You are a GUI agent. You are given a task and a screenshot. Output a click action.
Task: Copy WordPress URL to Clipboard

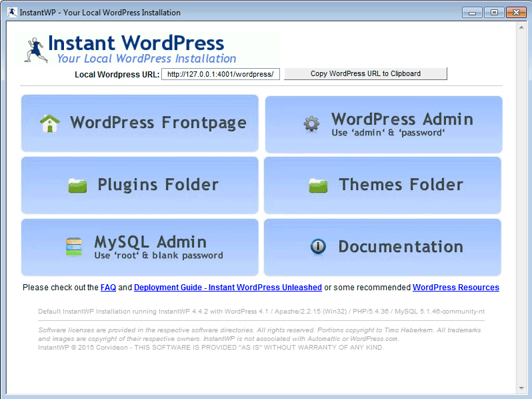(x=365, y=73)
